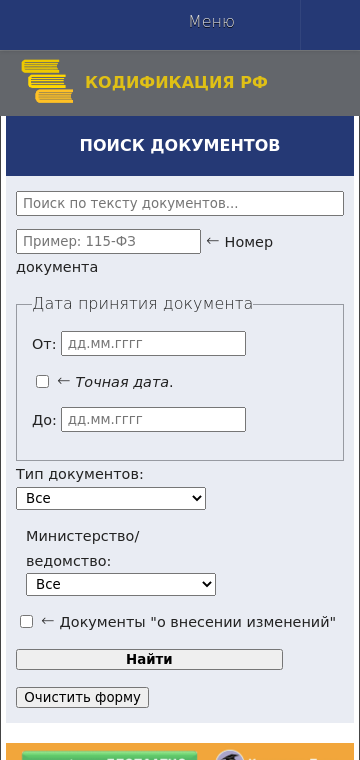Click the "Тип документов:" label text
Viewport: 360px width, 760px height.
point(80,474)
